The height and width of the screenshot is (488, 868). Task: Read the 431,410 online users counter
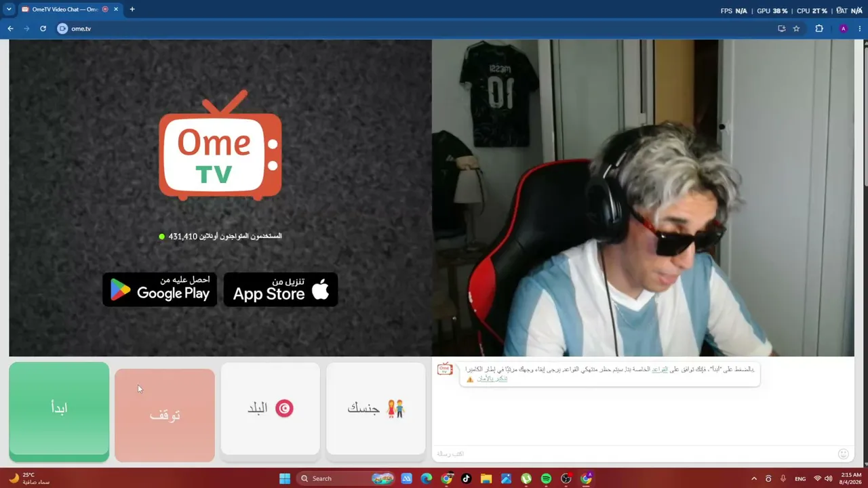pos(220,237)
